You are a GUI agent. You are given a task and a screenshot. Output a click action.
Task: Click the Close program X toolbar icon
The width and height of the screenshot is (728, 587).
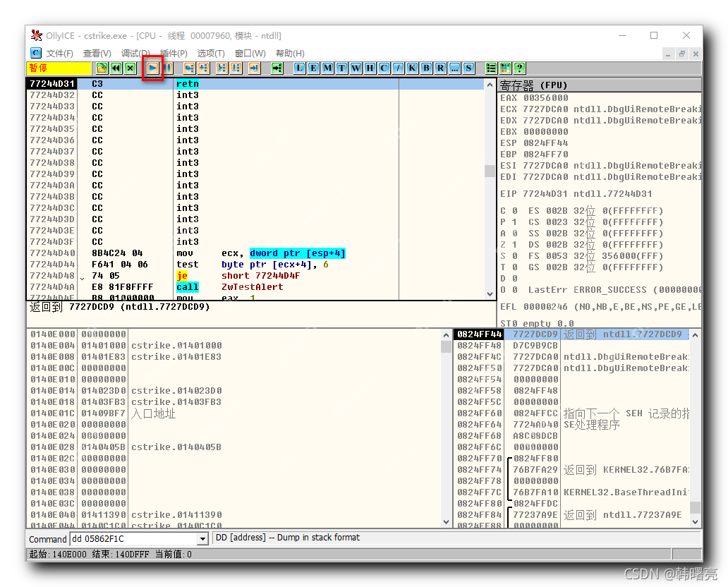[x=131, y=68]
